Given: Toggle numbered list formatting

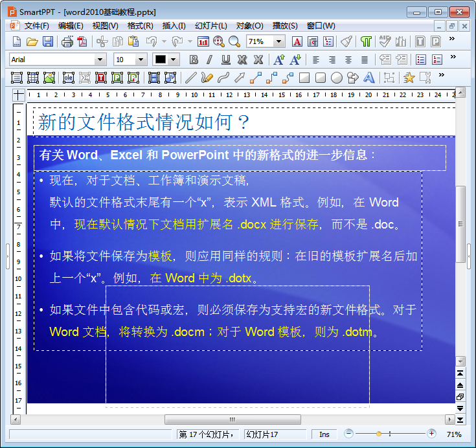Looking at the screenshot, I should [437, 60].
